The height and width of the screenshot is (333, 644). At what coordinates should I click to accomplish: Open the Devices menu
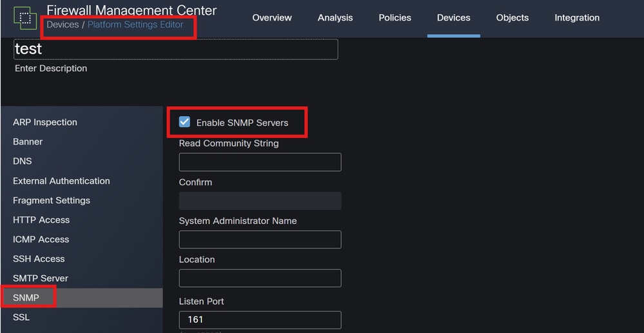453,17
